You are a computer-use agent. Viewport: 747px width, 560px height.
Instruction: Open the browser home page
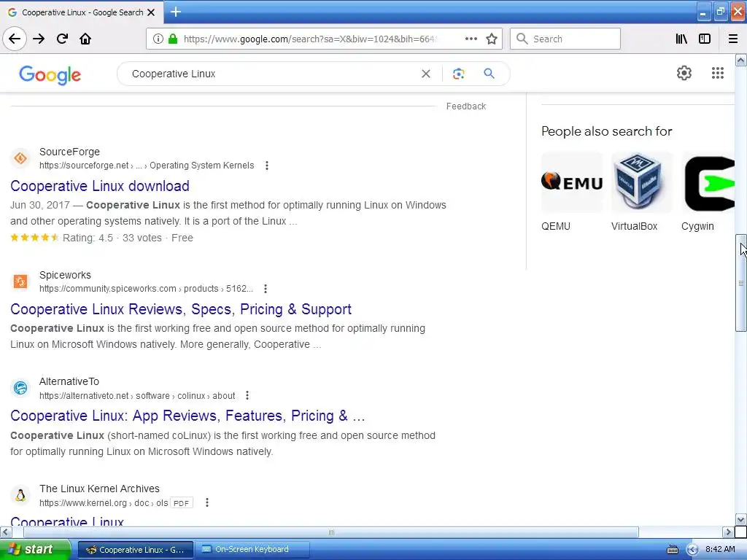[x=85, y=39]
